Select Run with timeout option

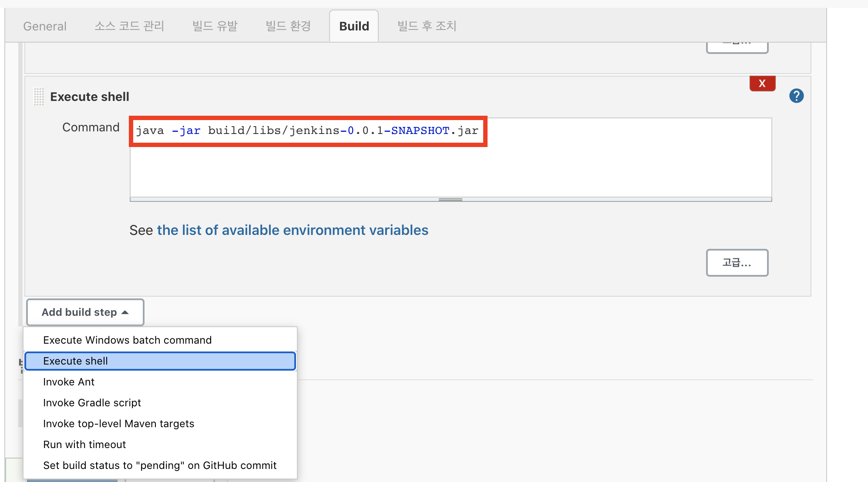point(84,445)
